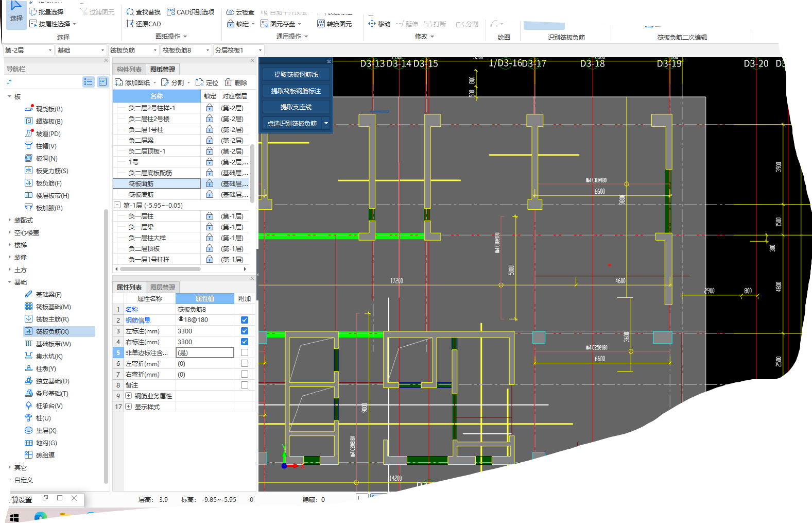Screen dimensions: 812x523
Task: Click 非单边标注含 value input field
Action: tap(205, 352)
